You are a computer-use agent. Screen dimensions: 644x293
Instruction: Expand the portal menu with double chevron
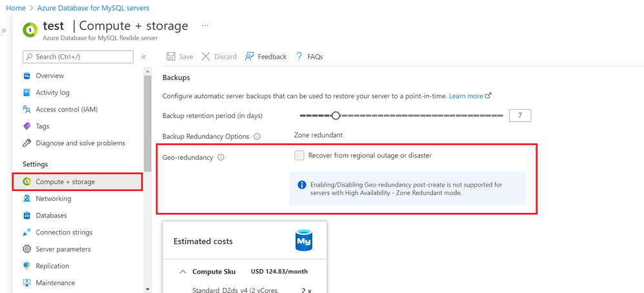[4, 30]
